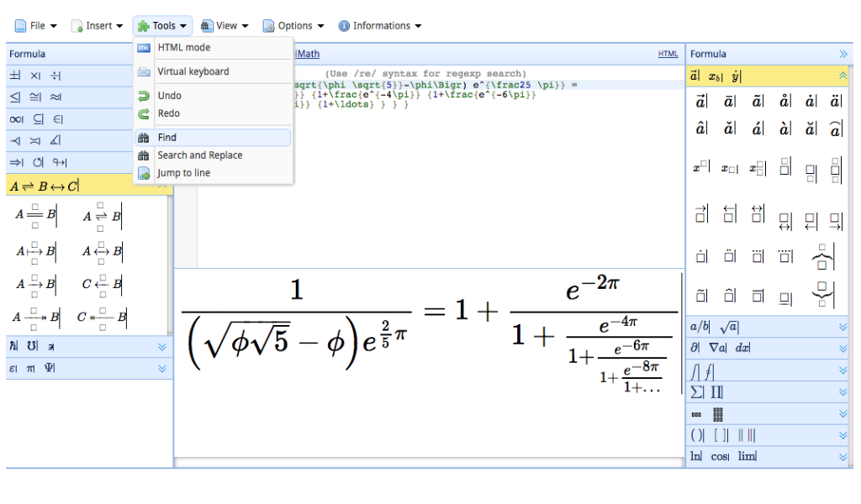Collapse the right Formula panel with double arrow

tap(843, 54)
